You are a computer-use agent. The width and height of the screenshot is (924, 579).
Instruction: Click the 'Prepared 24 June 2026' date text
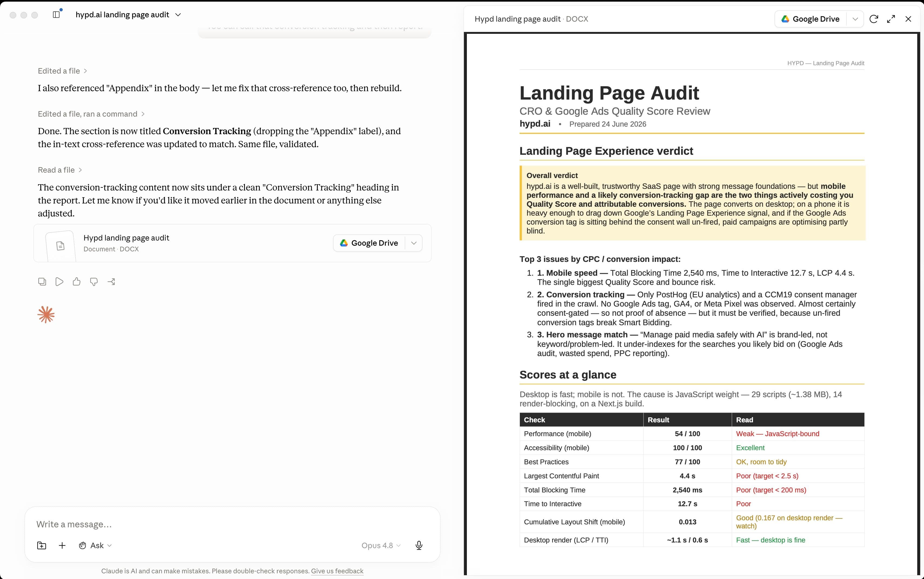(608, 124)
